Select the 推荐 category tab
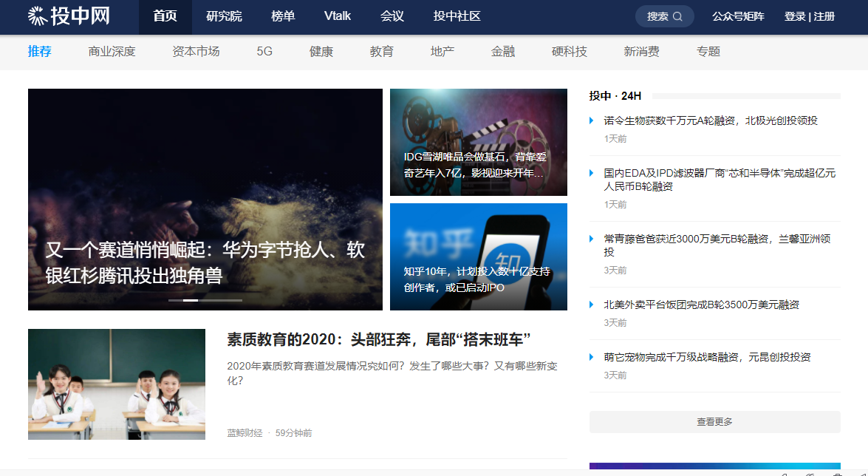 (x=39, y=52)
